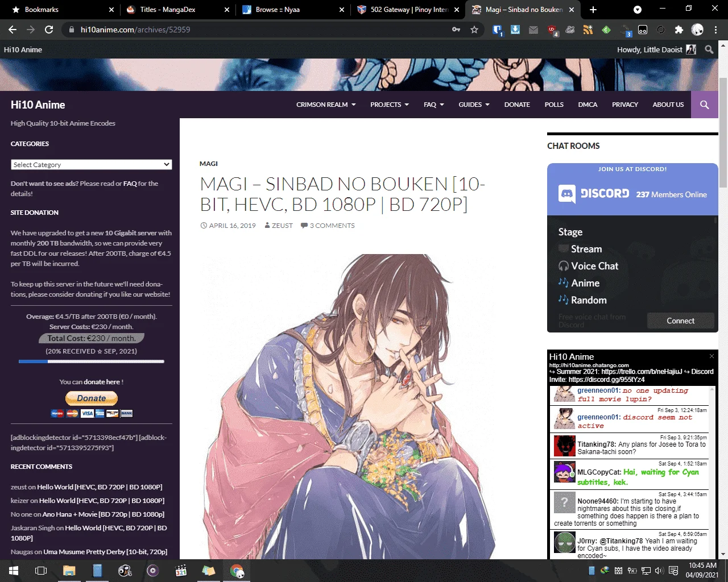Viewport: 728px width, 582px height.
Task: Open the orange RSS feed extension
Action: (x=588, y=30)
